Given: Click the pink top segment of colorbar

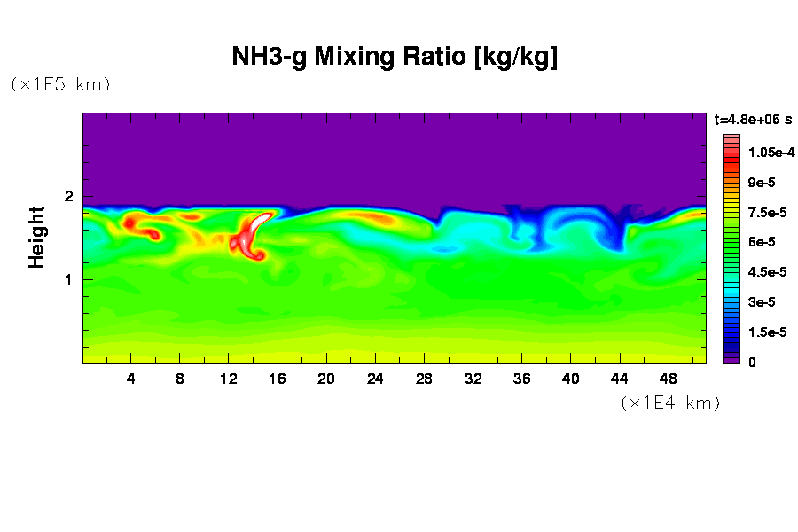Looking at the screenshot, I should [731, 138].
